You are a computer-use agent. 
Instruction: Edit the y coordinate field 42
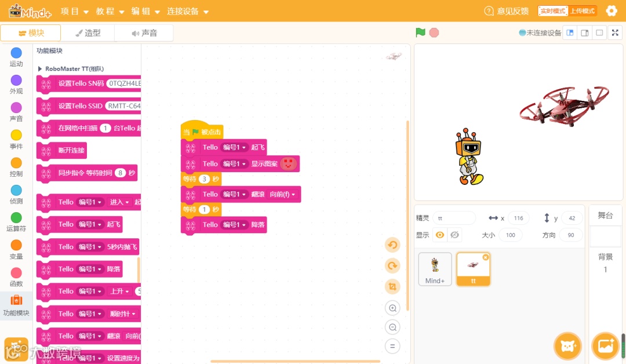coord(572,218)
